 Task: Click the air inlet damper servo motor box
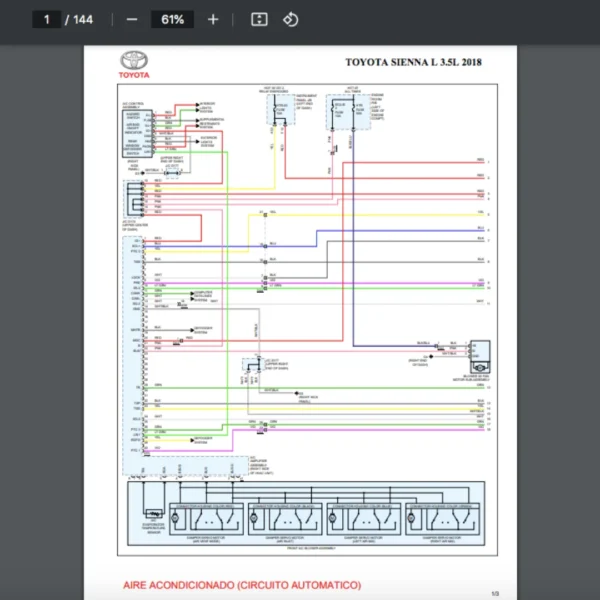[284, 517]
